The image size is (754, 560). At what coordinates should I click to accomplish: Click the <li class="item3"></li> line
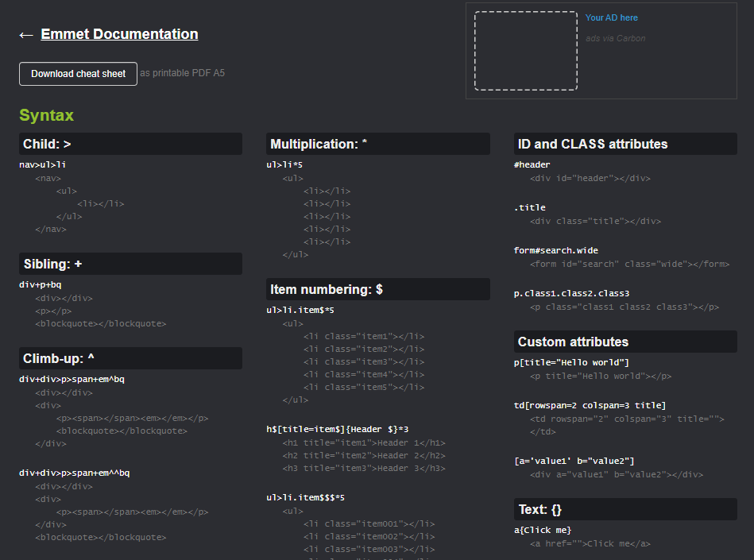tap(364, 362)
